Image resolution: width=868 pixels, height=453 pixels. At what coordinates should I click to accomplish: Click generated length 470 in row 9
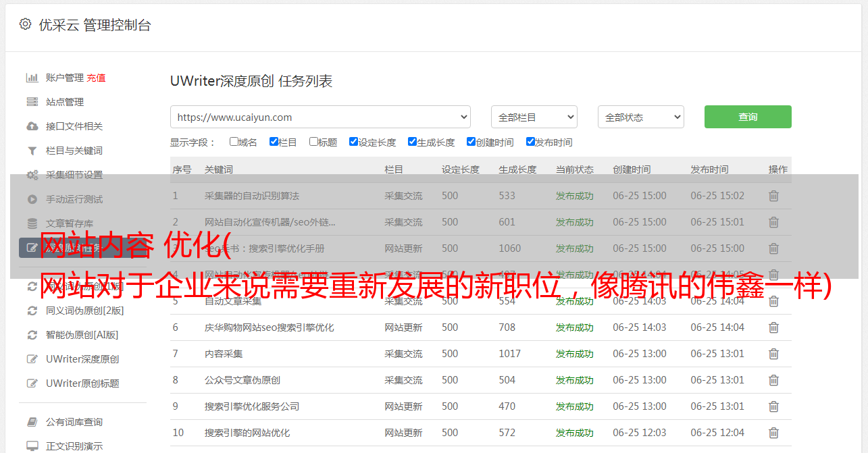tap(507, 406)
